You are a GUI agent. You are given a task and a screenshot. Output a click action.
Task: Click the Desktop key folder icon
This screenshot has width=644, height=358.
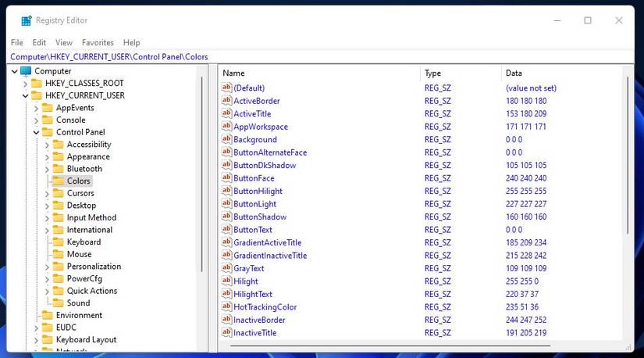[59, 206]
